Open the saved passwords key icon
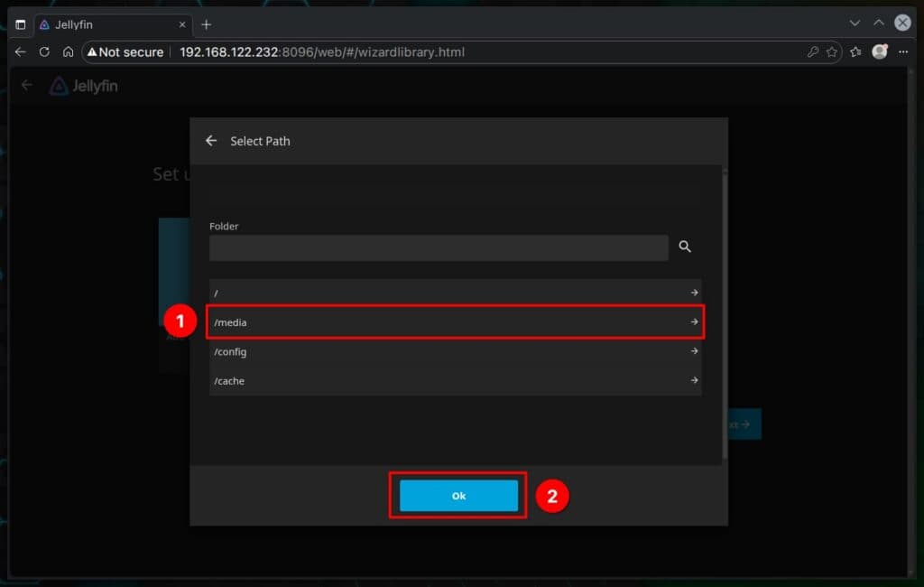 tap(813, 52)
